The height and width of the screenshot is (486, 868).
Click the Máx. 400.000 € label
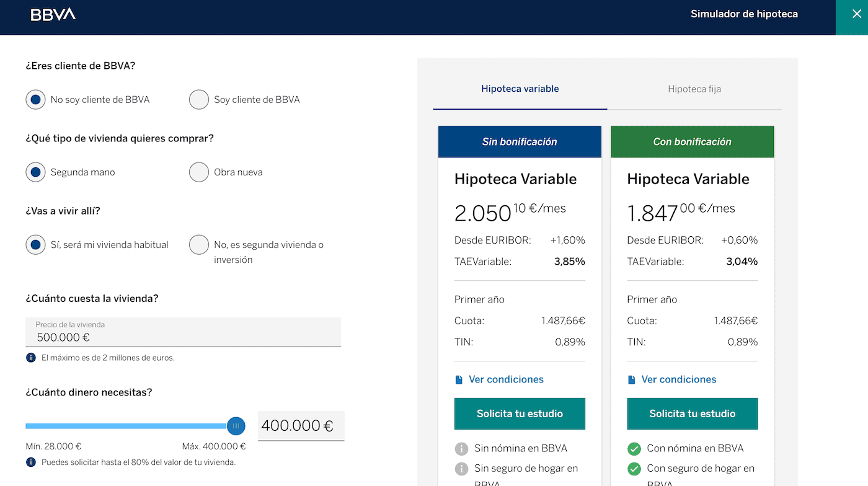(214, 446)
